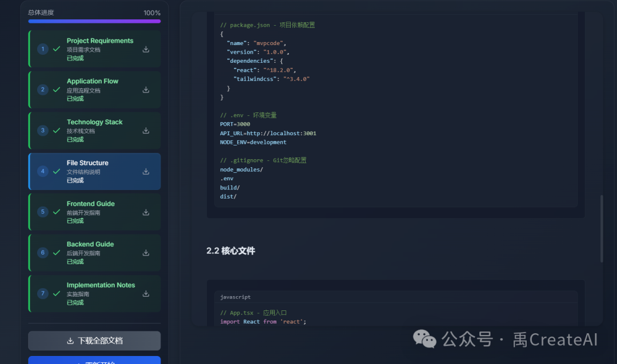The height and width of the screenshot is (364, 617).
Task: Click the import React from 'react' line
Action: [263, 322]
